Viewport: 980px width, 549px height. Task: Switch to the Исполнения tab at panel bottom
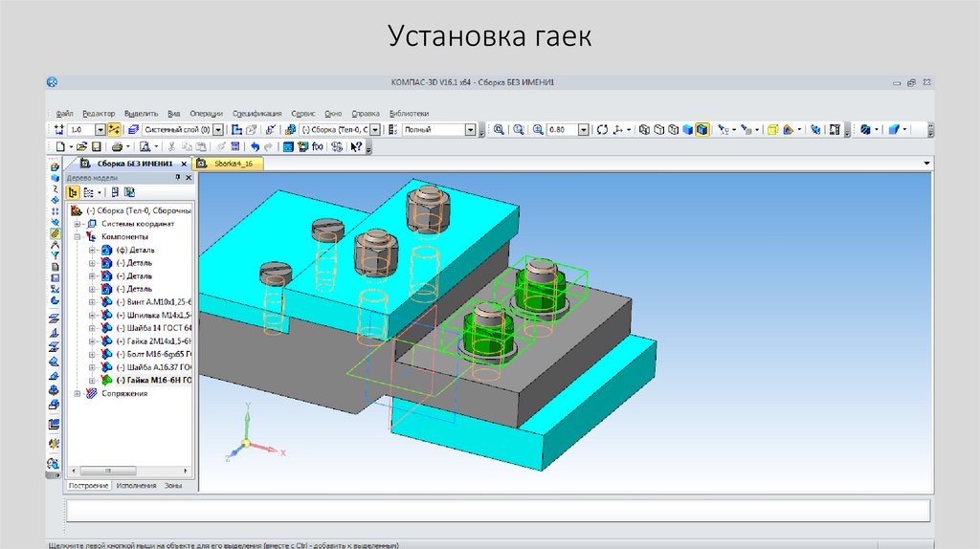pos(136,486)
